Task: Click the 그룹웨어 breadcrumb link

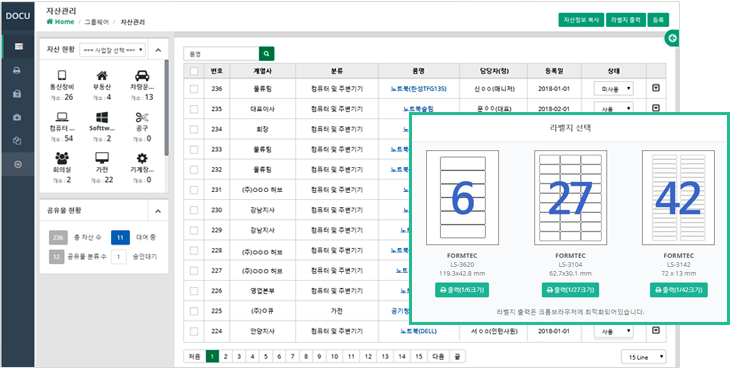Action: pyautogui.click(x=96, y=22)
